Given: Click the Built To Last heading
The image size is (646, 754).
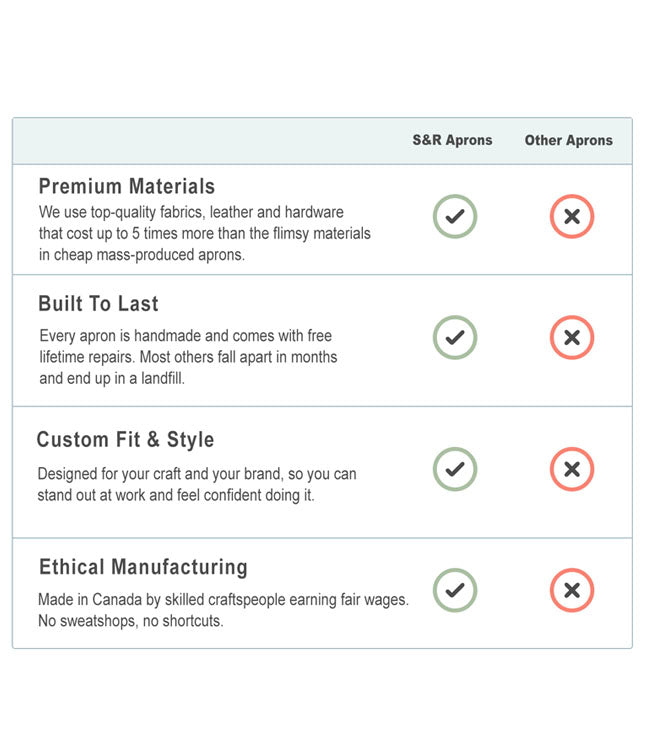Looking at the screenshot, I should [x=99, y=304].
